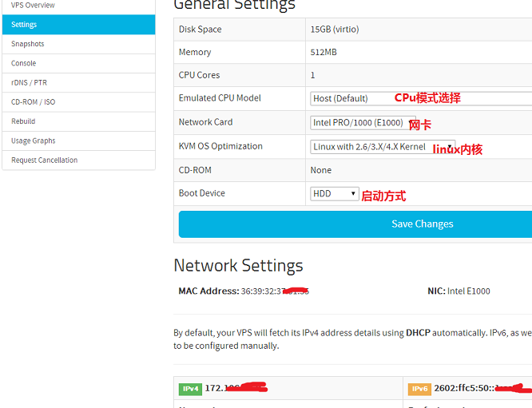Click Request Cancellation in sidebar
Image resolution: width=532 pixels, height=408 pixels.
click(x=45, y=160)
